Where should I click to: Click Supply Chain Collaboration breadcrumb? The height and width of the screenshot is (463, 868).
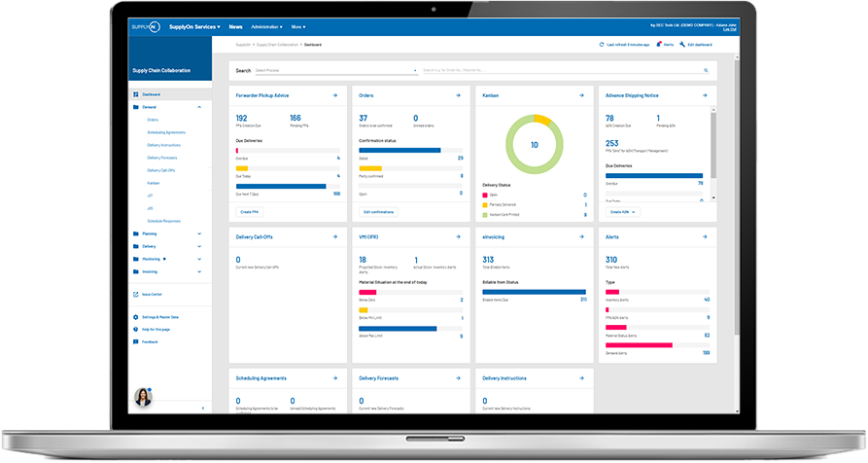coord(277,45)
